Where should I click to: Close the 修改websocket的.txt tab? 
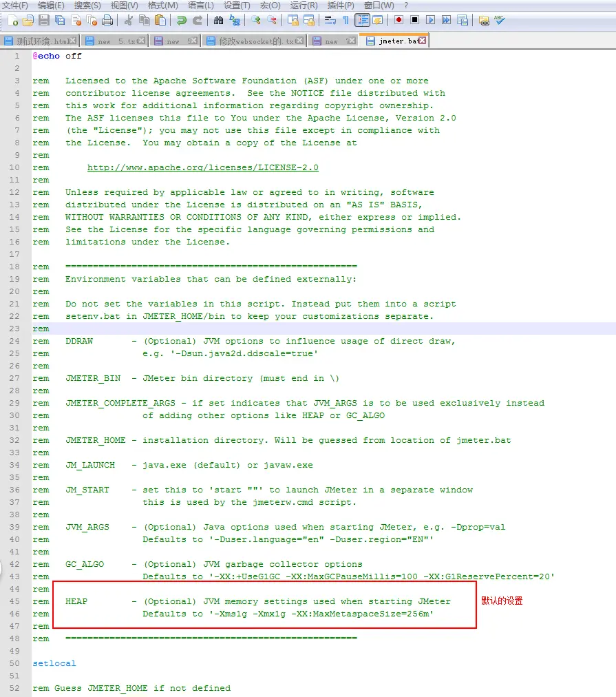tap(300, 41)
